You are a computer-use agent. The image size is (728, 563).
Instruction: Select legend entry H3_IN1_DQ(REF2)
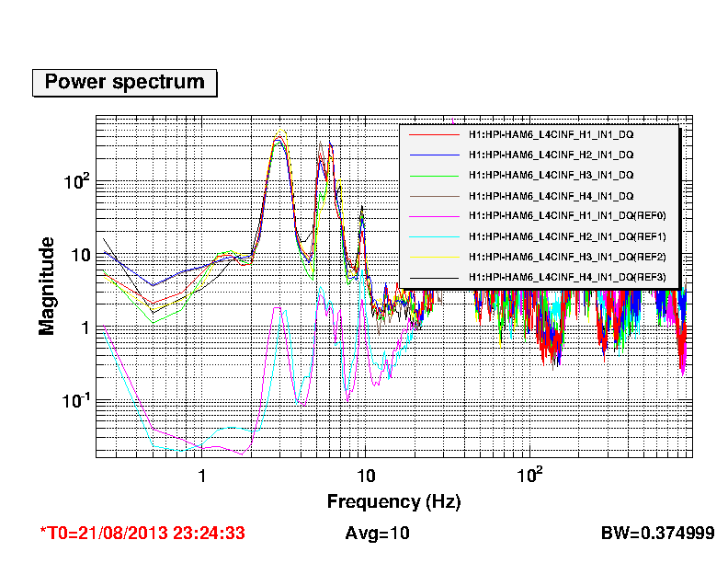(x=567, y=257)
